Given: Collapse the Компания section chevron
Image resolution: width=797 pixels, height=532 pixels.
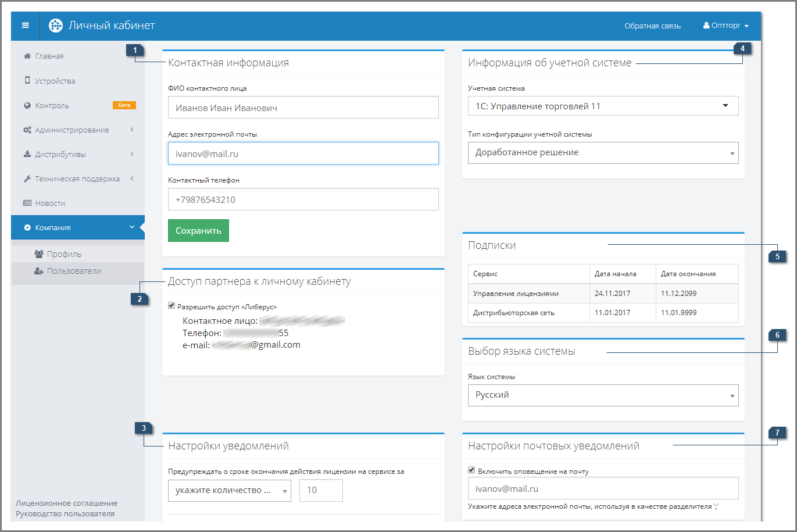Looking at the screenshot, I should coord(132,227).
